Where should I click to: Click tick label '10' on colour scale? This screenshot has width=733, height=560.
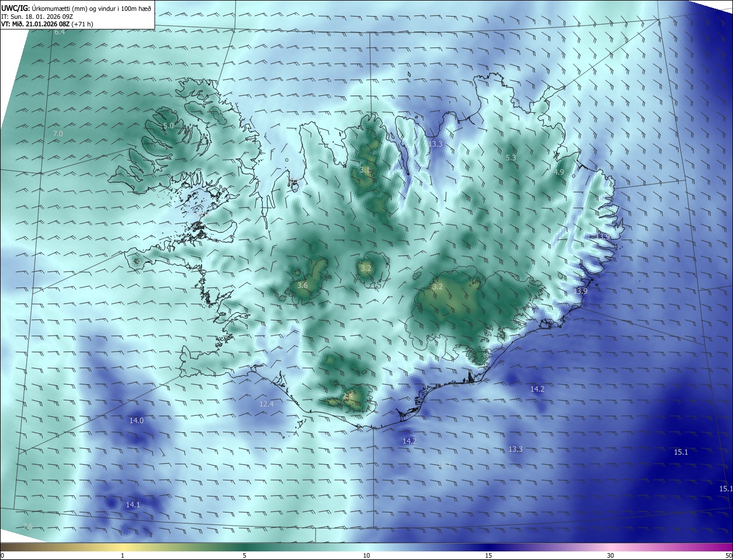[x=366, y=555]
